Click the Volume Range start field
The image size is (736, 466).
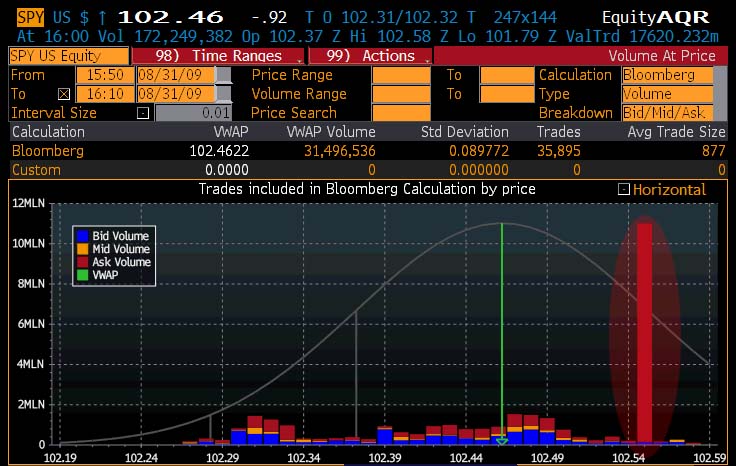(401, 94)
